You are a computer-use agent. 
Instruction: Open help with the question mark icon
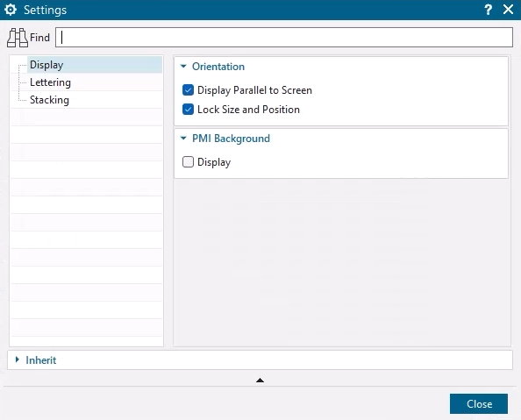coord(488,10)
